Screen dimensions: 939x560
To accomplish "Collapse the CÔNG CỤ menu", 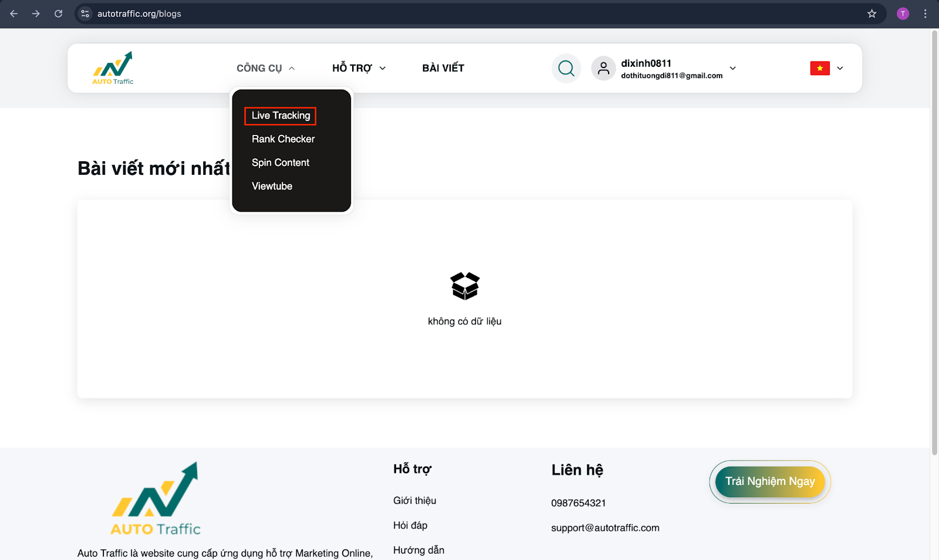I will [266, 68].
